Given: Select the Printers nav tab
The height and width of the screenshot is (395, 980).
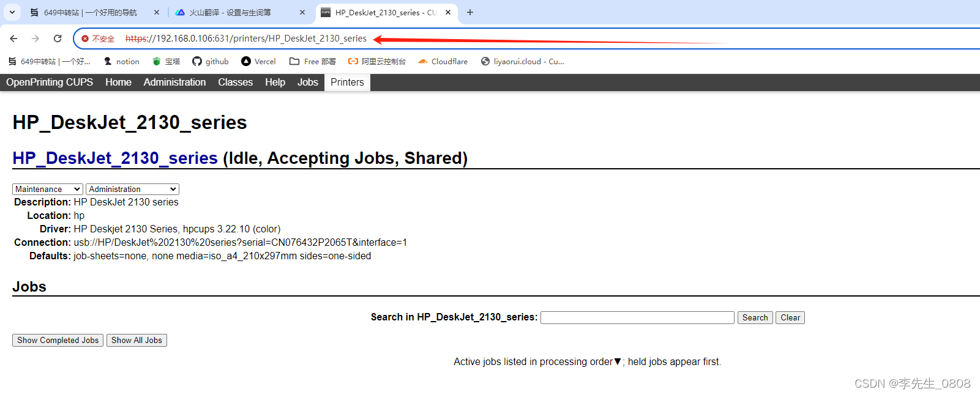Looking at the screenshot, I should 347,82.
